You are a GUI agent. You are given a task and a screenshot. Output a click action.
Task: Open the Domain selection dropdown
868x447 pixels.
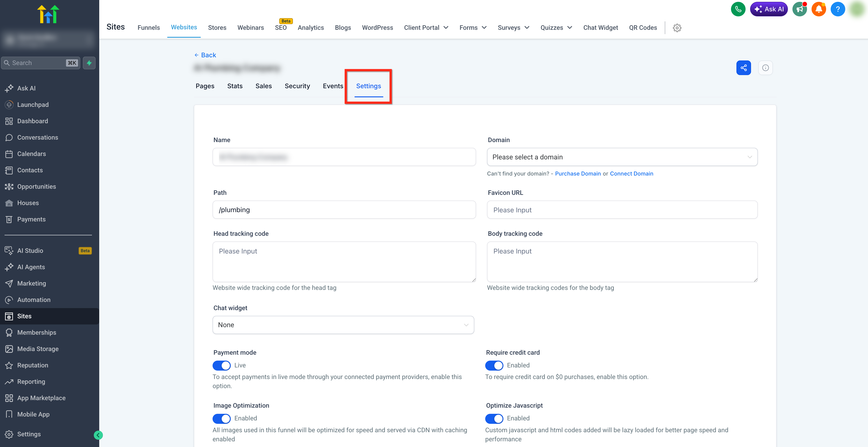(622, 157)
